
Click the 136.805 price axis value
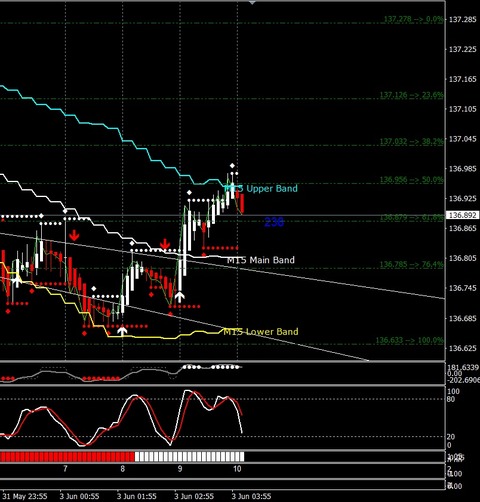point(463,258)
